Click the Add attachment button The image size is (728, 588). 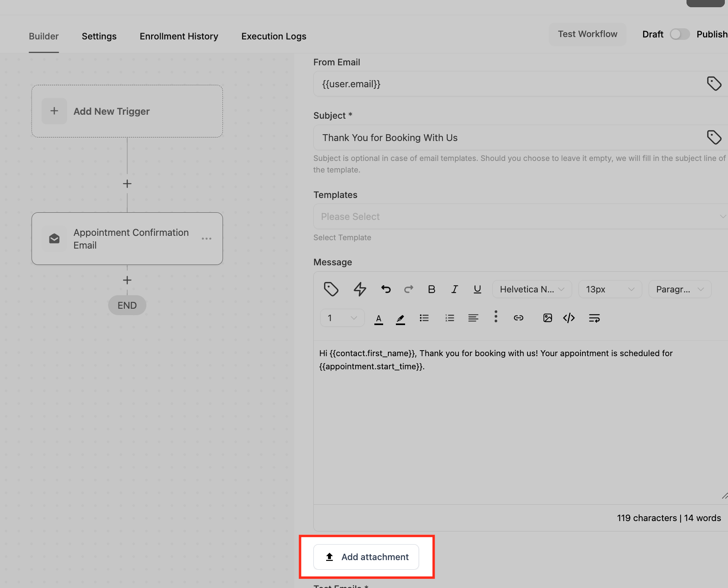tap(366, 557)
